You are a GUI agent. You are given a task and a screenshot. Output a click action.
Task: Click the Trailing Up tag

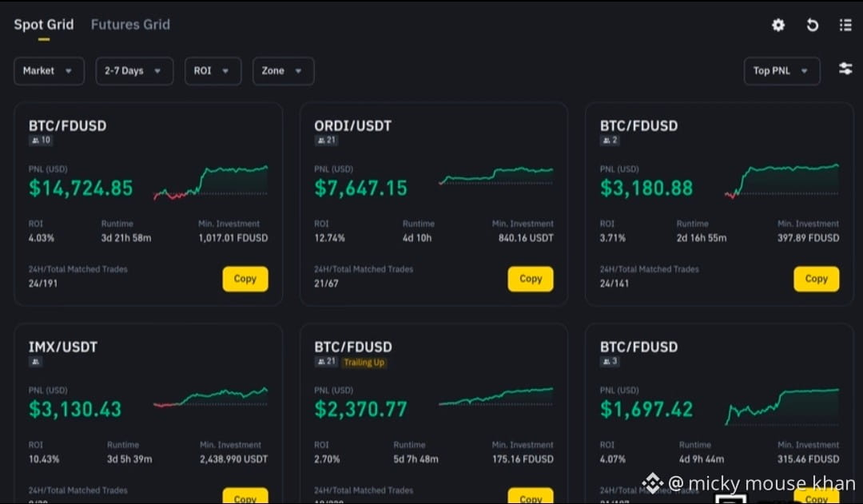pos(364,362)
